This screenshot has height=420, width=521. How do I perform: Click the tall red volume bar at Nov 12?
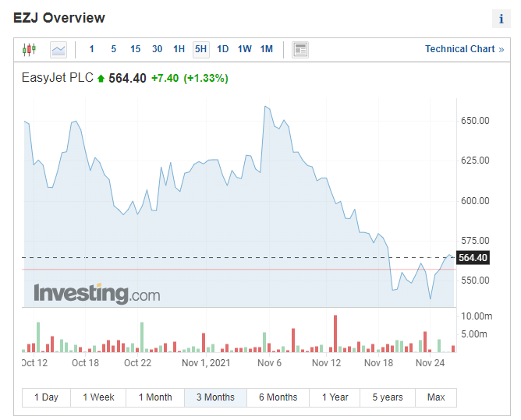[x=335, y=334]
